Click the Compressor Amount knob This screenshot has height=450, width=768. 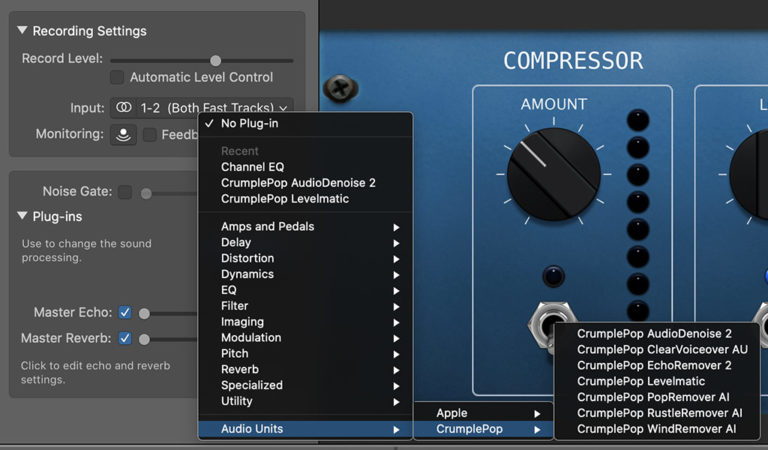click(553, 174)
